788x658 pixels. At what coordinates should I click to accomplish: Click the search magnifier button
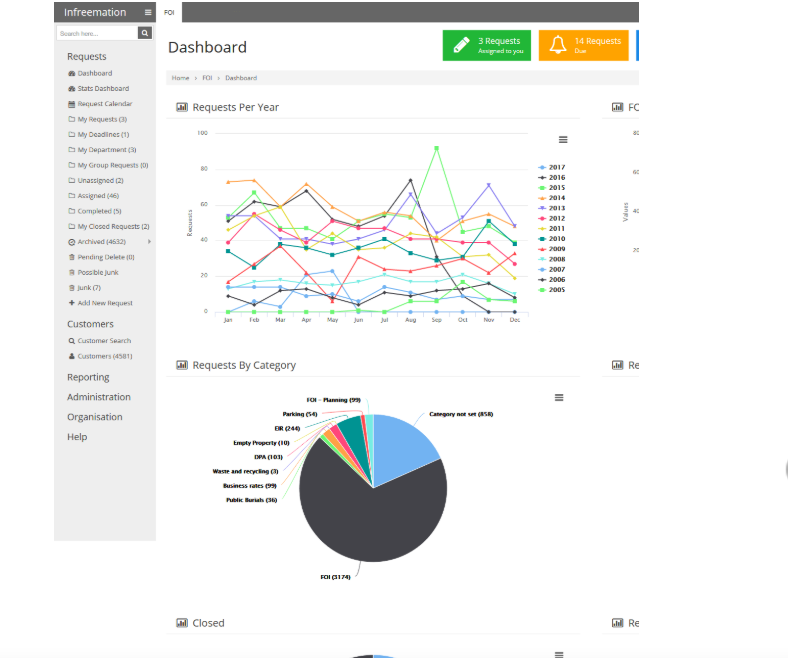tap(145, 33)
